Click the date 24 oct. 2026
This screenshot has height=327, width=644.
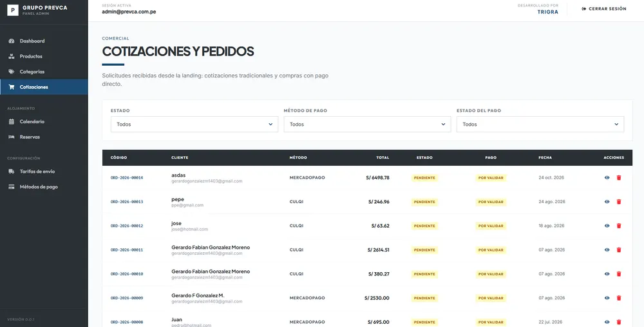tap(551, 178)
